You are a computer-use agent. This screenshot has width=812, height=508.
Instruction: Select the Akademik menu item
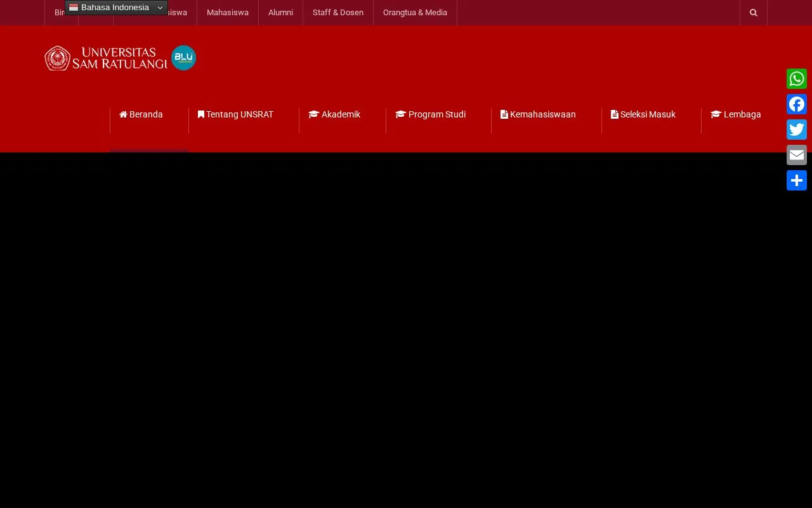tap(334, 115)
